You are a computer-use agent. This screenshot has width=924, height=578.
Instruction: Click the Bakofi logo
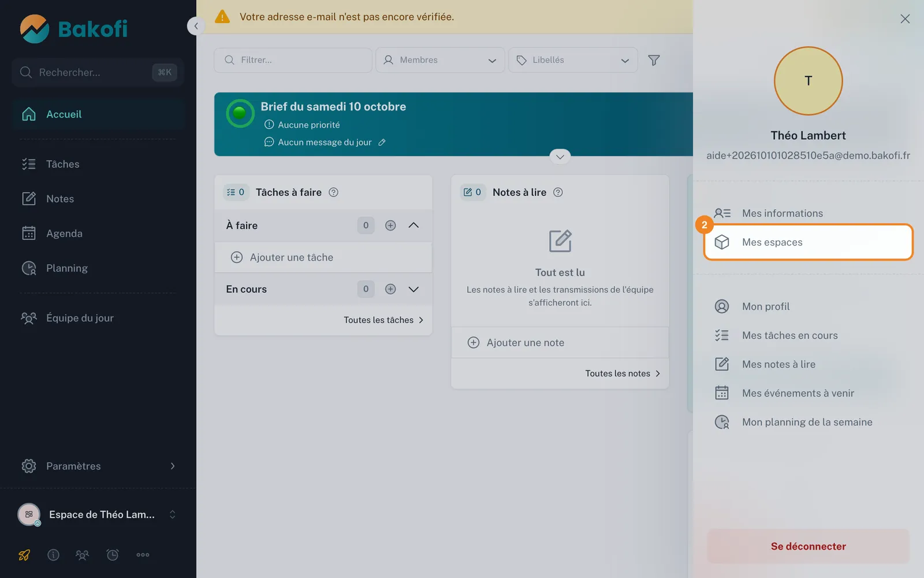point(74,29)
